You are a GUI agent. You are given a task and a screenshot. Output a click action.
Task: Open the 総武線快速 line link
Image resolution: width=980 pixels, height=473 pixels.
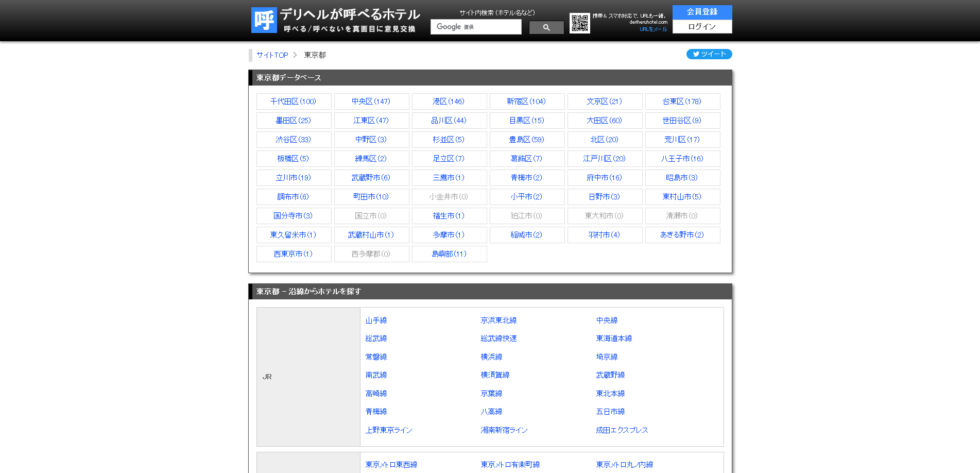(x=499, y=339)
